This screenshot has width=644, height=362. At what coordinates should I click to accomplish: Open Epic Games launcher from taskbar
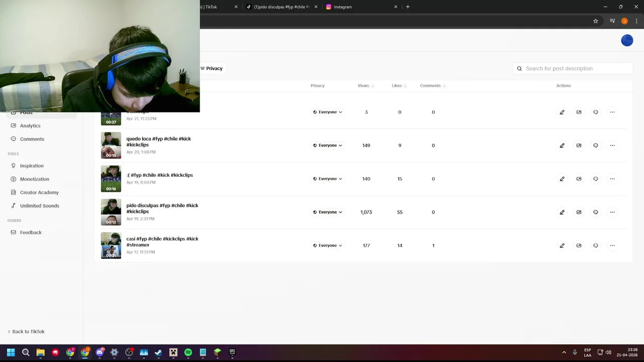pos(232,352)
